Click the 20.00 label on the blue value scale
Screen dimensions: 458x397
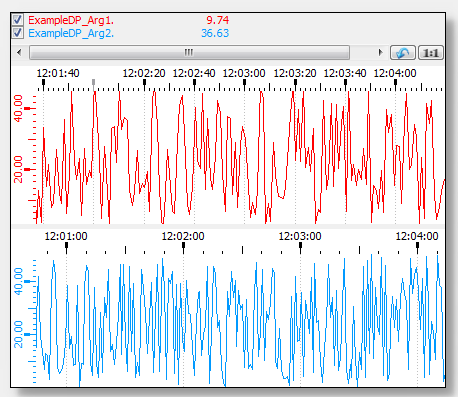point(19,334)
